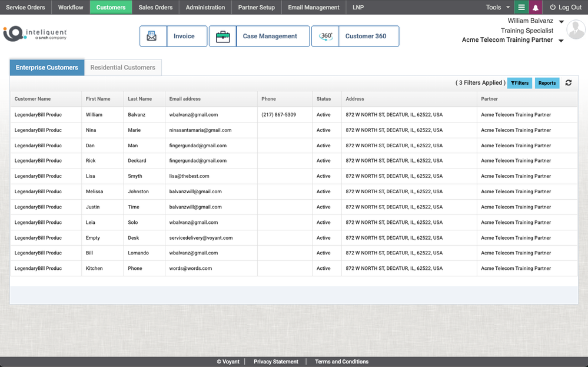588x367 pixels.
Task: Open the Workflow menu
Action: [x=71, y=7]
